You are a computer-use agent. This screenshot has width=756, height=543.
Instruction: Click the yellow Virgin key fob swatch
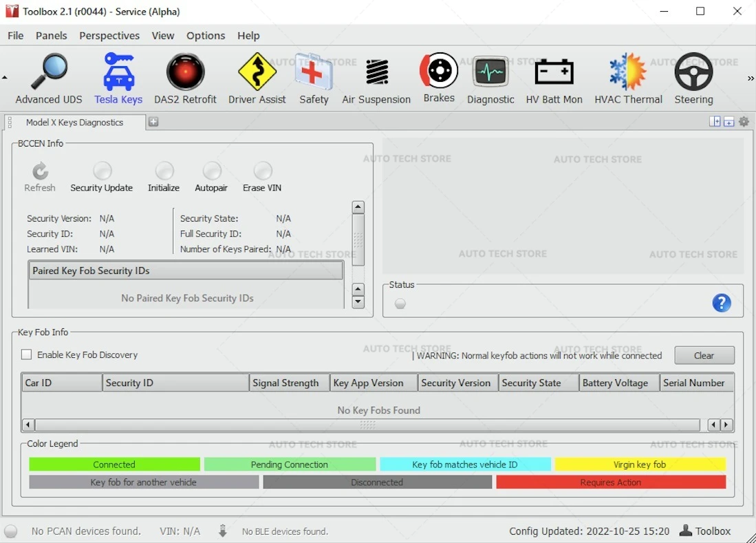coord(640,465)
